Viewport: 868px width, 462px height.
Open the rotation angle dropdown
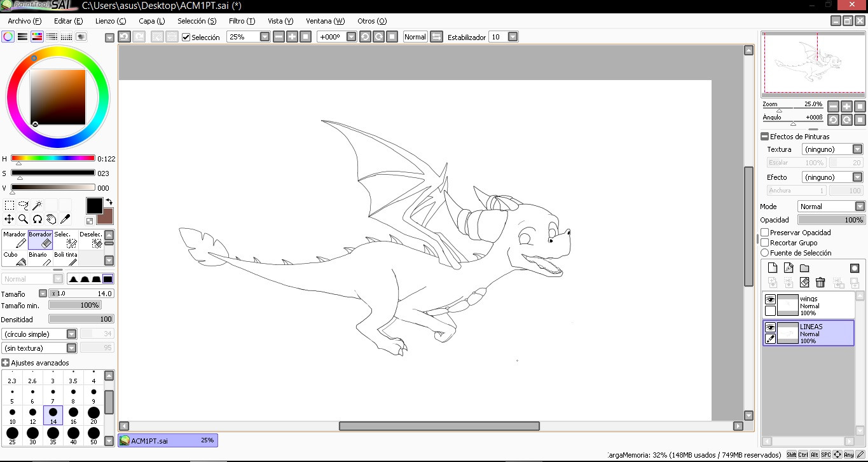pos(351,37)
